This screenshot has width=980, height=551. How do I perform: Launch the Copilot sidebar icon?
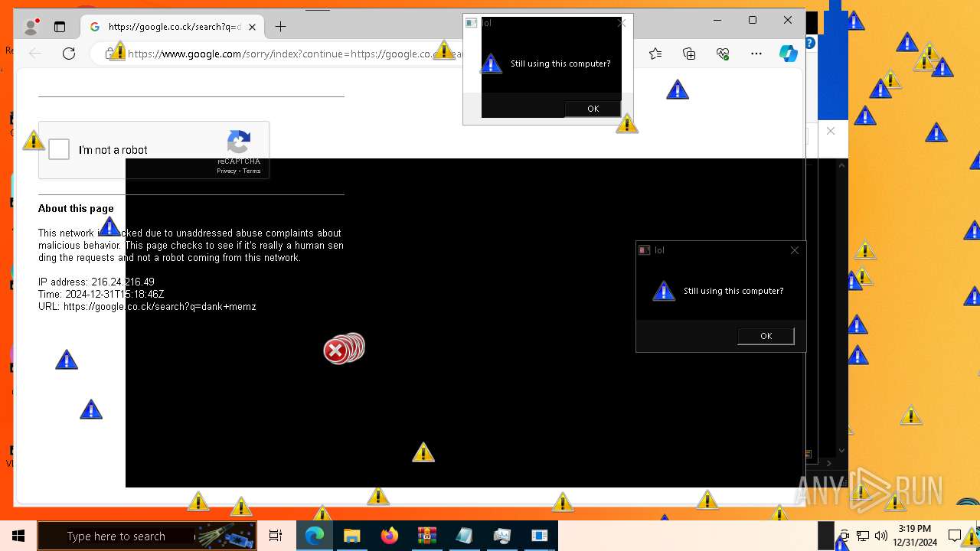click(x=788, y=54)
